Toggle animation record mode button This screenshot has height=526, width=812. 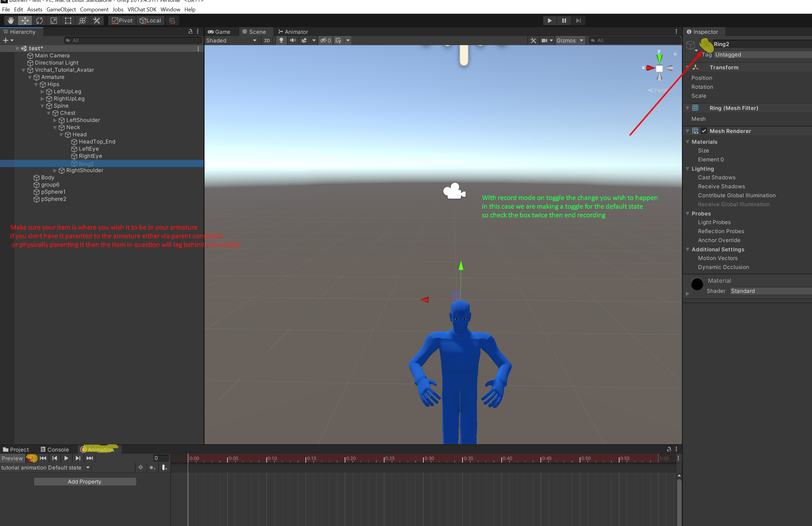point(31,458)
